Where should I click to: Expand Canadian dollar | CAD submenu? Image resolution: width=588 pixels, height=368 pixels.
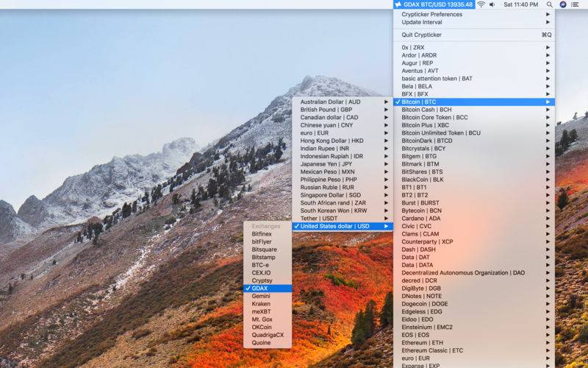pos(343,117)
